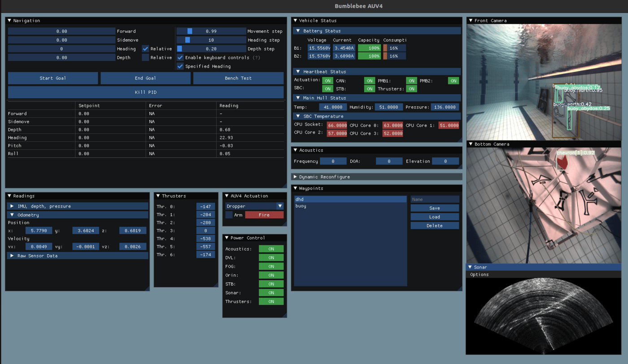Click the red Fire button
Screen dimensions: 628x364
pyautogui.click(x=265, y=215)
